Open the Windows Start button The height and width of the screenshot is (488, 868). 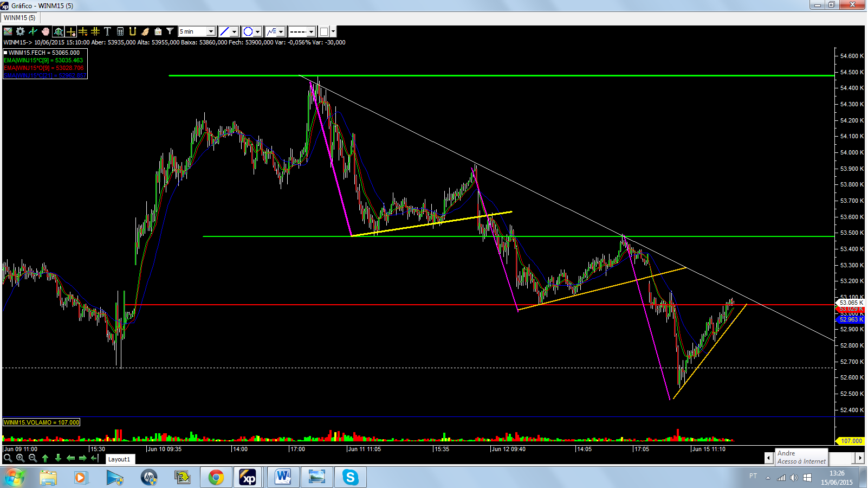14,478
